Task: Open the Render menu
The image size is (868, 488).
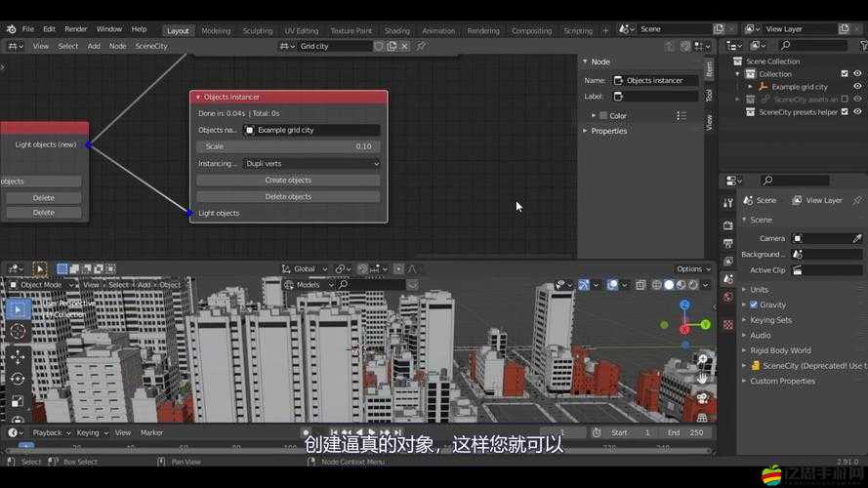Action: (76, 28)
